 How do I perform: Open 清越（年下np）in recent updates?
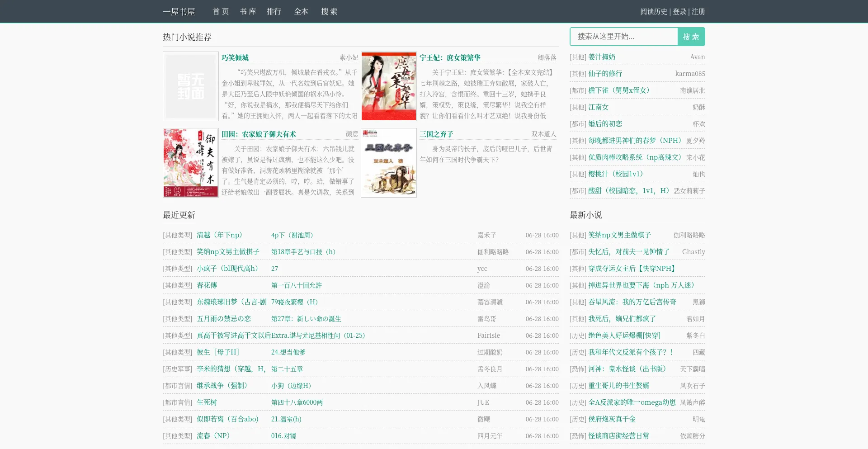220,235
